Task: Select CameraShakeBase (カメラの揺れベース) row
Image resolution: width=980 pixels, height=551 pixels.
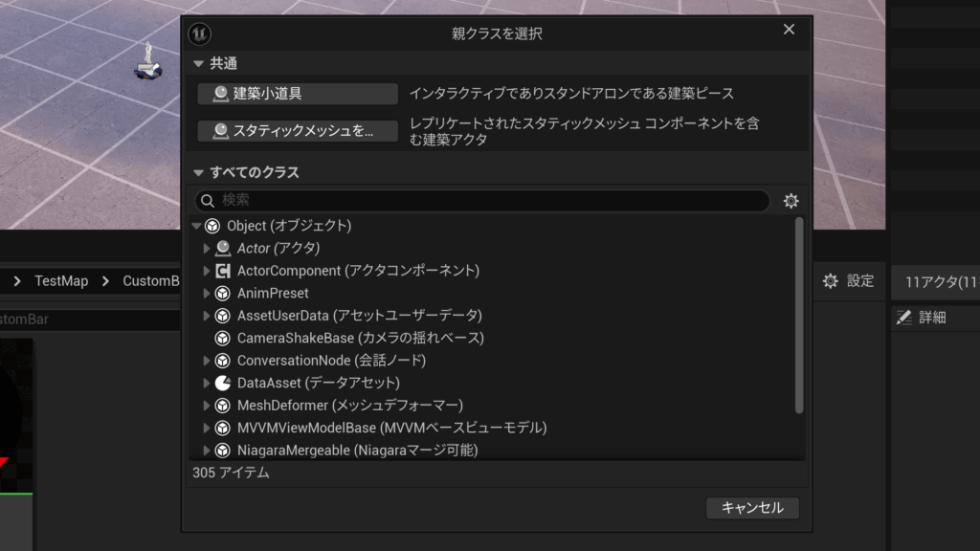Action: pos(492,338)
